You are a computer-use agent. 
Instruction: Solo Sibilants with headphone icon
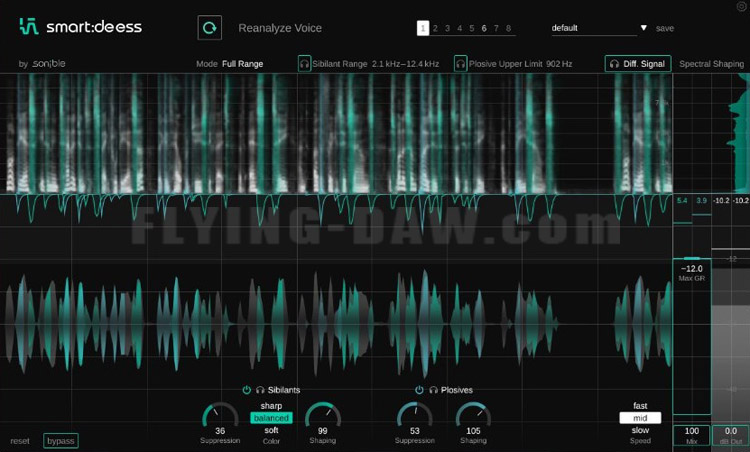(260, 390)
